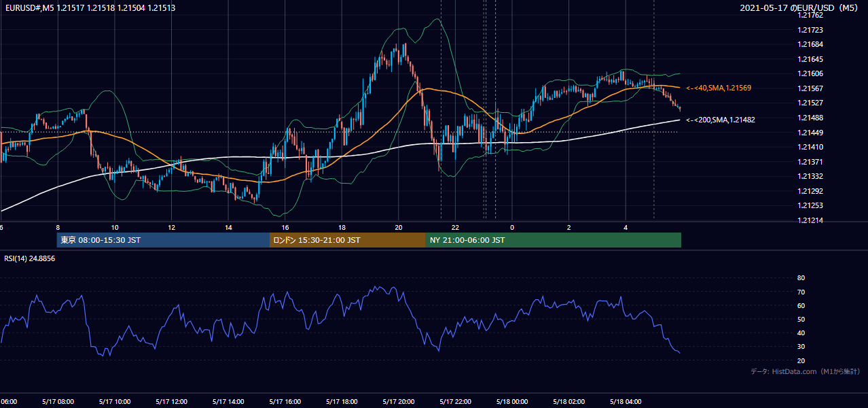
Task: Click RSI scale value 40
Action: pyautogui.click(x=801, y=333)
